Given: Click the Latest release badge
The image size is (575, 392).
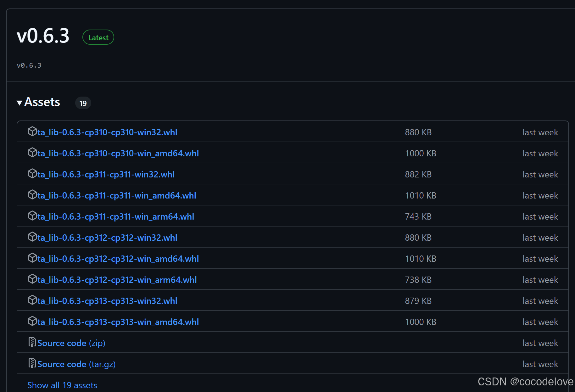Looking at the screenshot, I should (98, 37).
